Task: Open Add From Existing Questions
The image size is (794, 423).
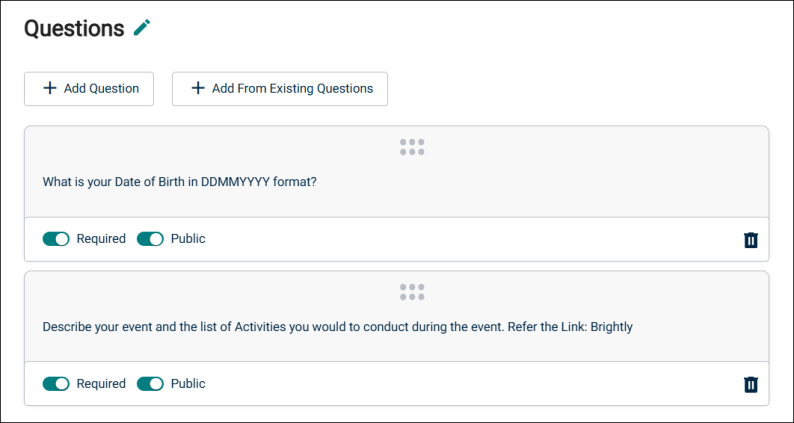Action: [280, 89]
